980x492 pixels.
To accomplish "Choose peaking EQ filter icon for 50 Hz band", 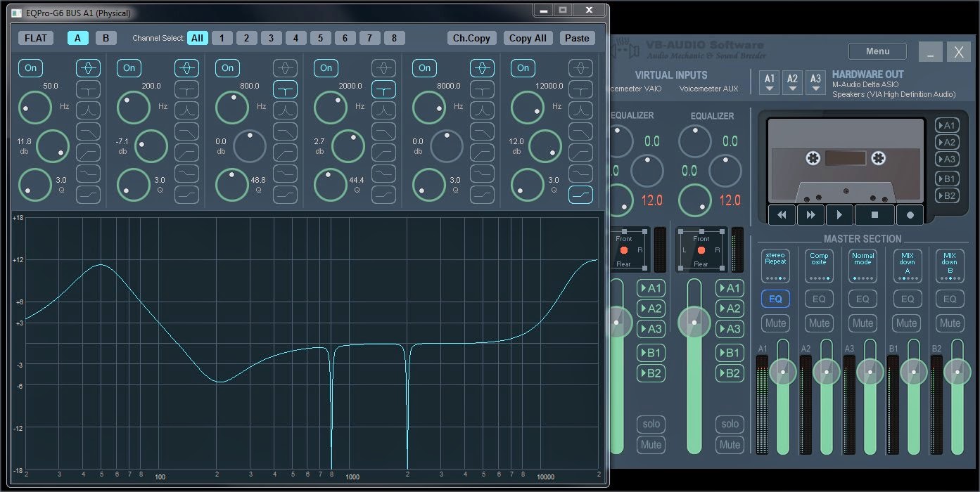I will coord(88,68).
